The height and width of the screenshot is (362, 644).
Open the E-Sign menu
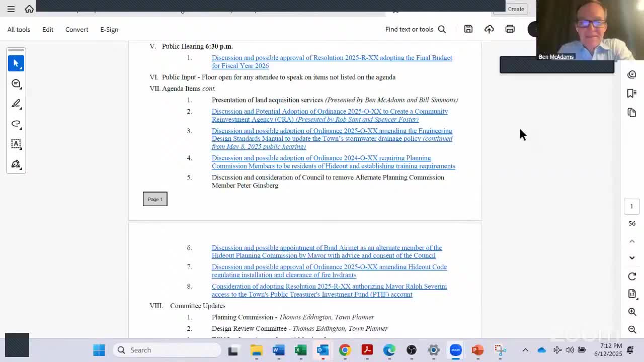pos(109,30)
